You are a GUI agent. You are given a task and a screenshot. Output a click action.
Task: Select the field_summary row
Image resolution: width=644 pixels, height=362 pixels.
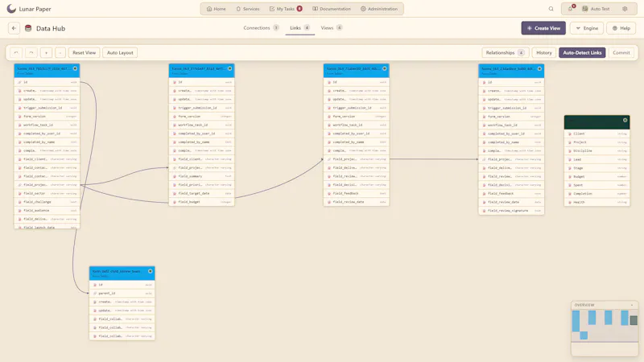coord(202,176)
